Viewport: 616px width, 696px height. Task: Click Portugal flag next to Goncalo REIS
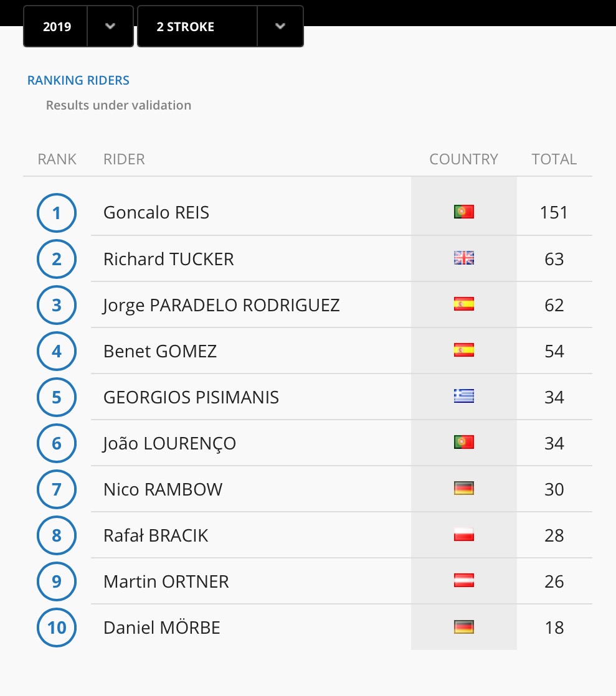tap(463, 212)
